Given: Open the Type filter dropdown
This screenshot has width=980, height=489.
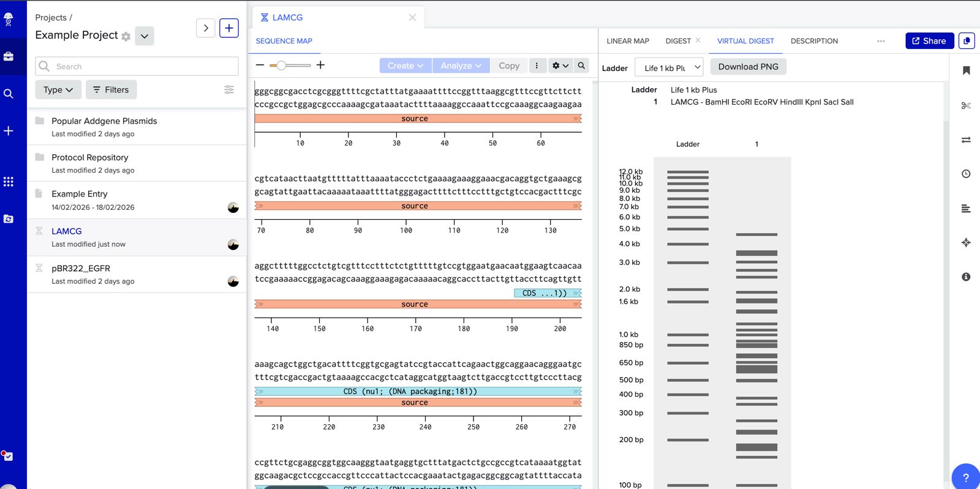Looking at the screenshot, I should [x=58, y=89].
